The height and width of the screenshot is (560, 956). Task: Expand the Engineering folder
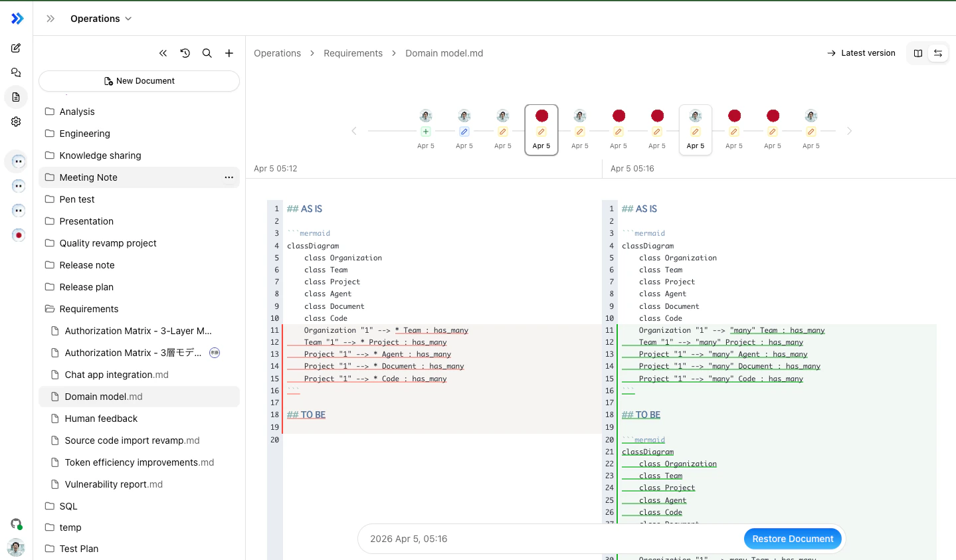pyautogui.click(x=139, y=134)
